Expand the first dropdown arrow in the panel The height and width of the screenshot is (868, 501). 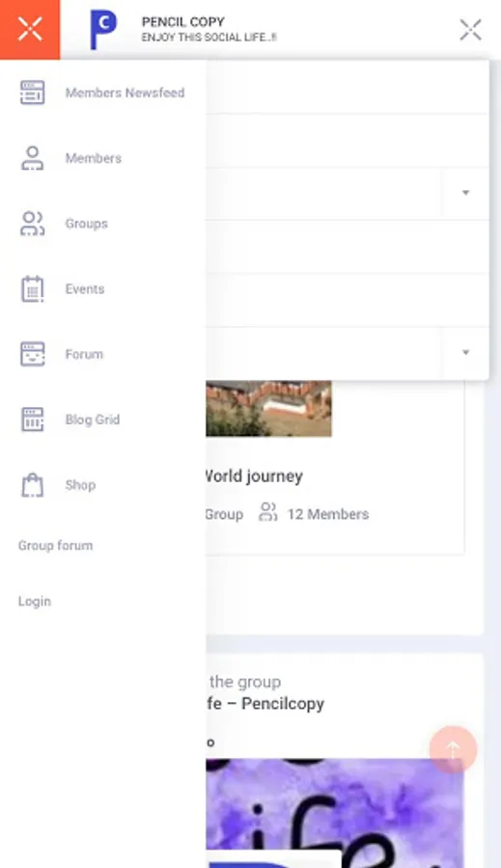(x=465, y=193)
